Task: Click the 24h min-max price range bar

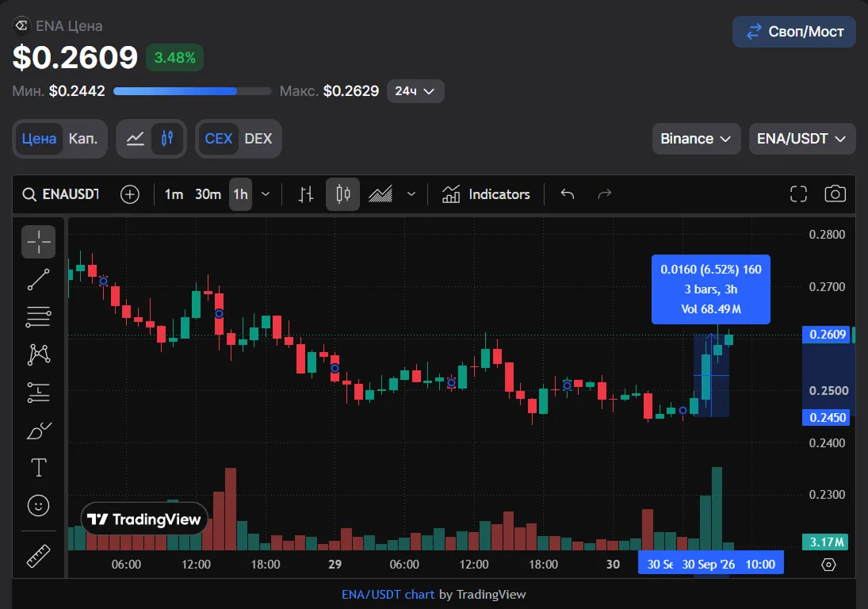Action: tap(192, 91)
